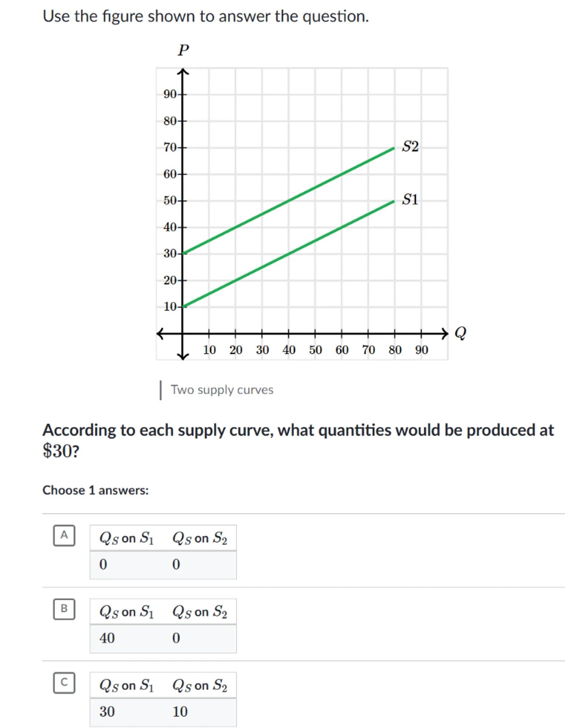This screenshot has width=565, height=728.
Task: Click the value 30 in option C's table
Action: pos(107,712)
